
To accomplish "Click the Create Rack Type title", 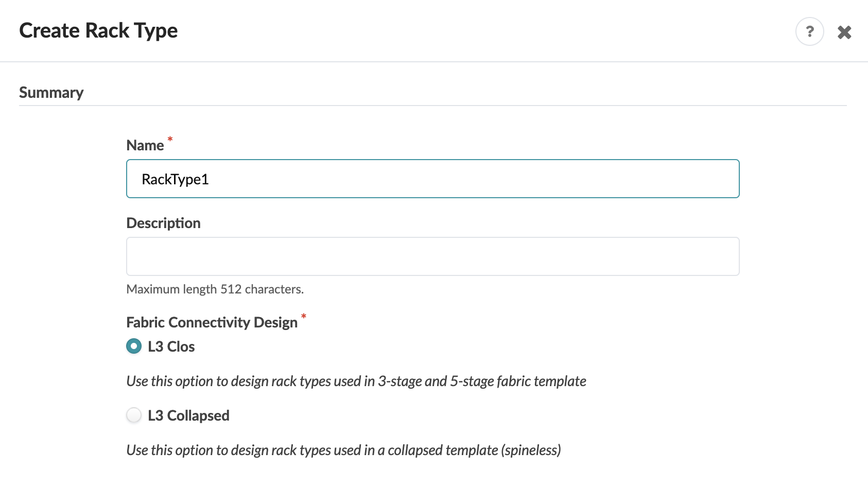I will click(98, 30).
